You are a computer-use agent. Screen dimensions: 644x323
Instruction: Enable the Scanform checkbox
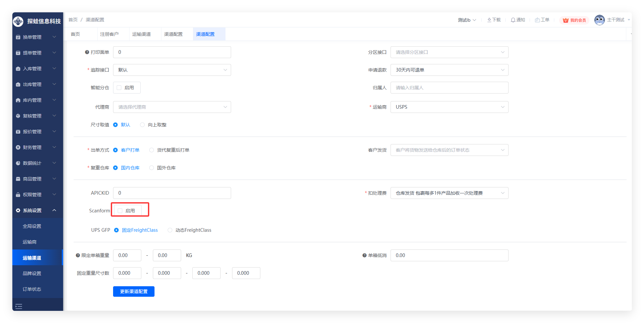click(120, 211)
